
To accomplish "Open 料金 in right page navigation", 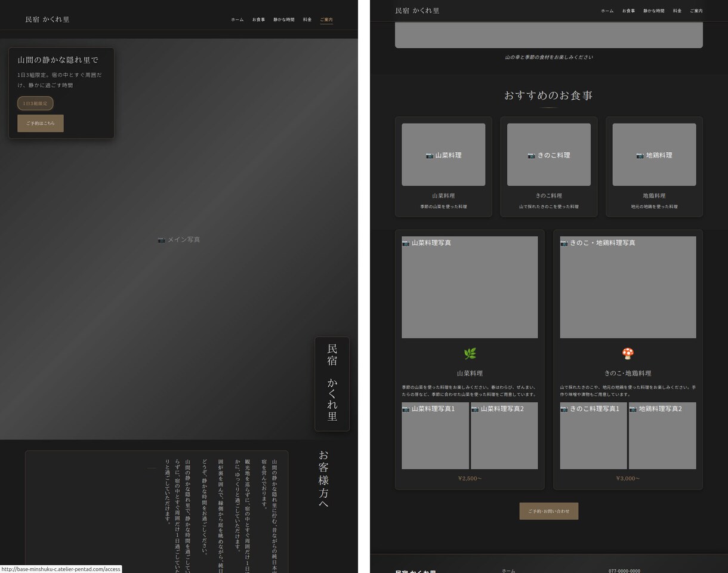I will [677, 11].
